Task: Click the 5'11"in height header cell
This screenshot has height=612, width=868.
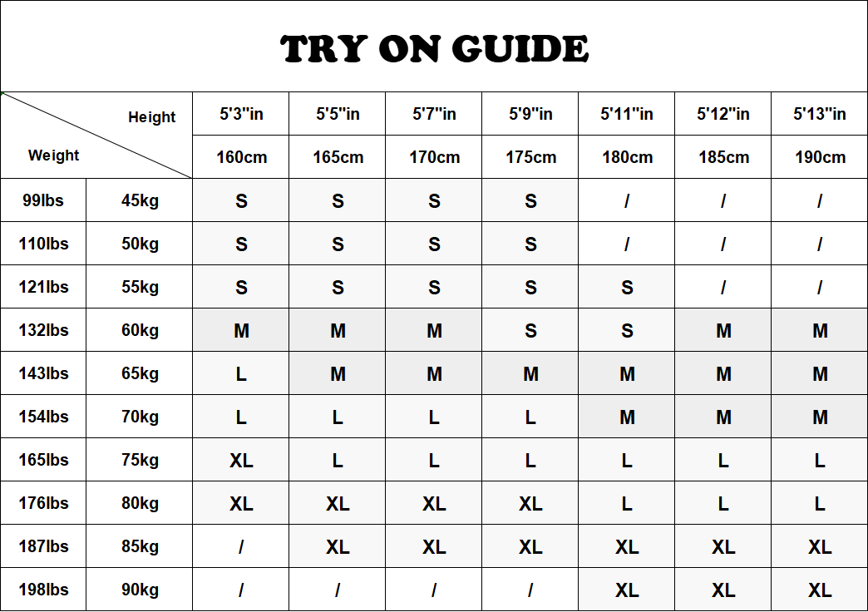Action: pos(627,114)
